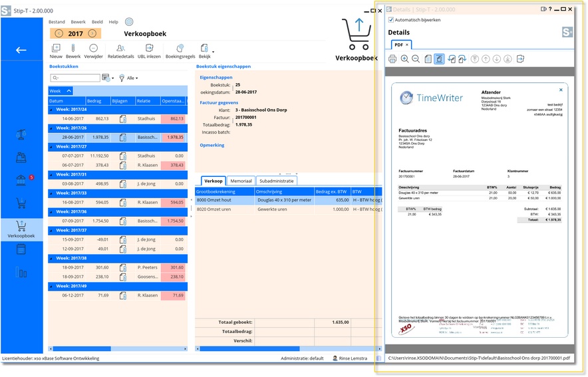This screenshot has width=588, height=377.
Task: Open the Bekijk dropdown arrow
Action: [213, 52]
